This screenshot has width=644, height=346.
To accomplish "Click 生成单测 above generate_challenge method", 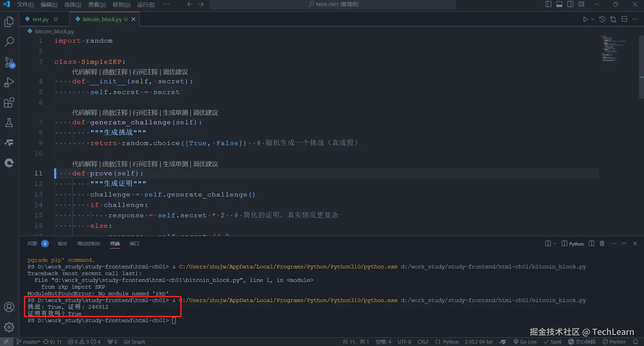I will (x=176, y=113).
